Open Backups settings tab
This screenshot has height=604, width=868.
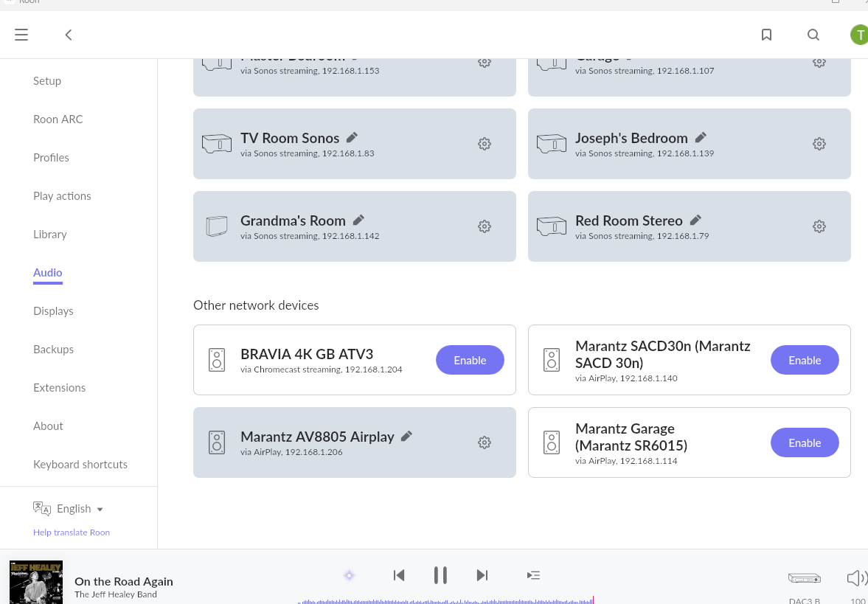(x=53, y=350)
